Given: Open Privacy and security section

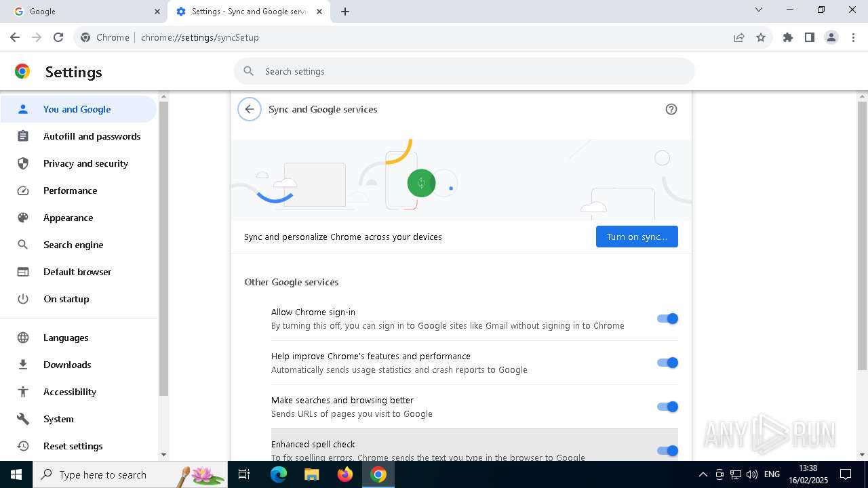Looking at the screenshot, I should click(79, 163).
